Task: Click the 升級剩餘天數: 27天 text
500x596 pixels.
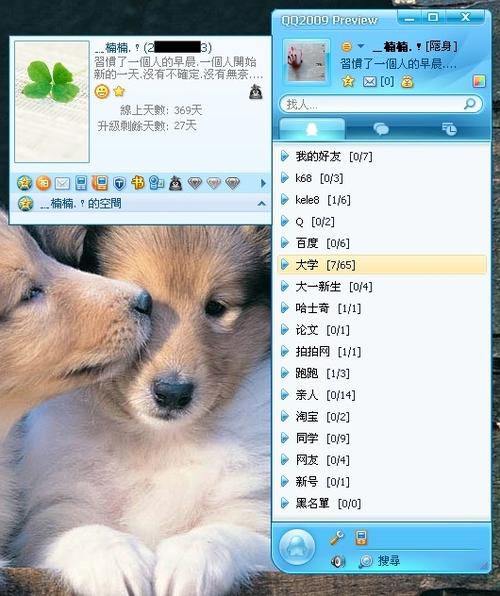Action: tap(147, 125)
